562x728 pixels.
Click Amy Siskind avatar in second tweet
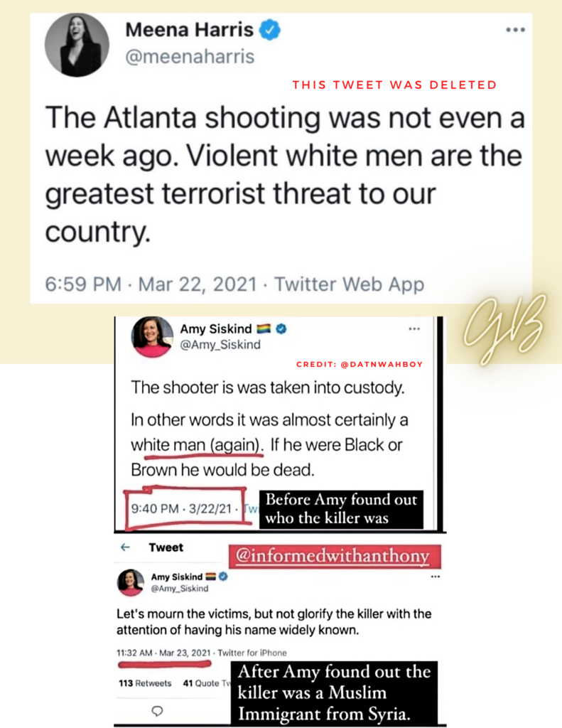(131, 582)
